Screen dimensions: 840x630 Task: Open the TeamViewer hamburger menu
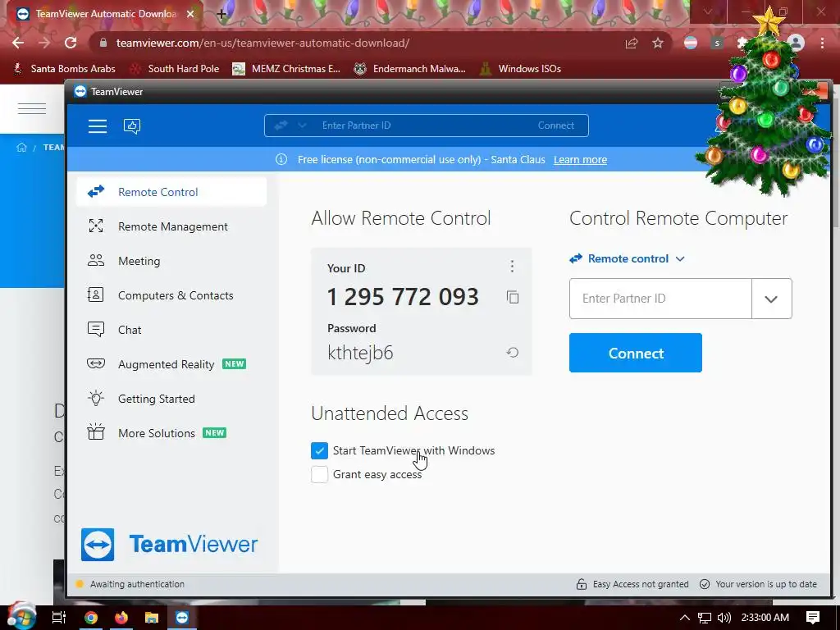98,126
